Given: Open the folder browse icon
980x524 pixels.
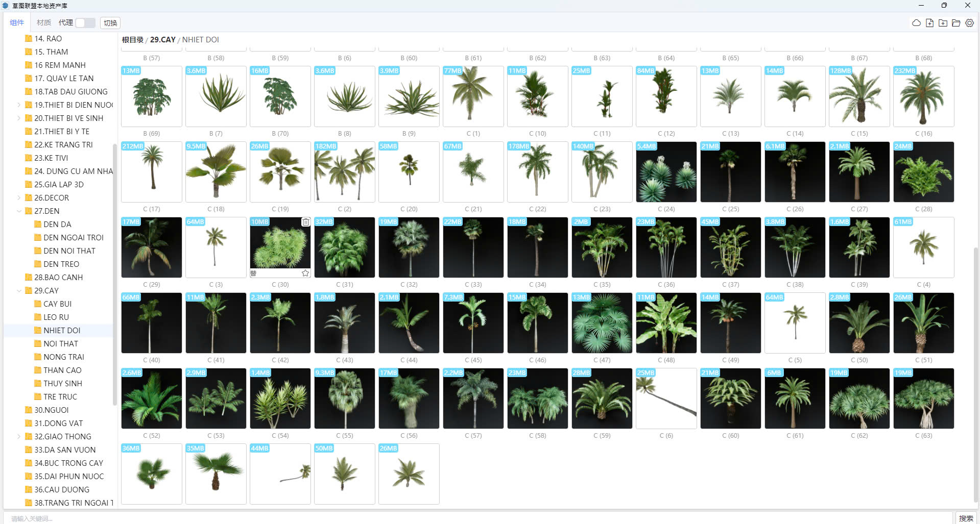Looking at the screenshot, I should pyautogui.click(x=956, y=23).
